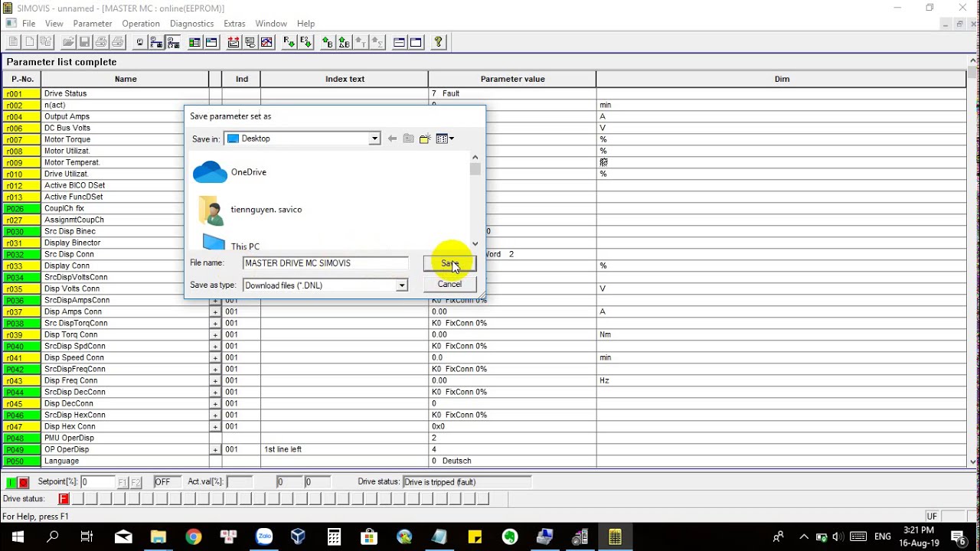Open the Parameter menu
This screenshot has width=980, height=551.
tap(93, 24)
